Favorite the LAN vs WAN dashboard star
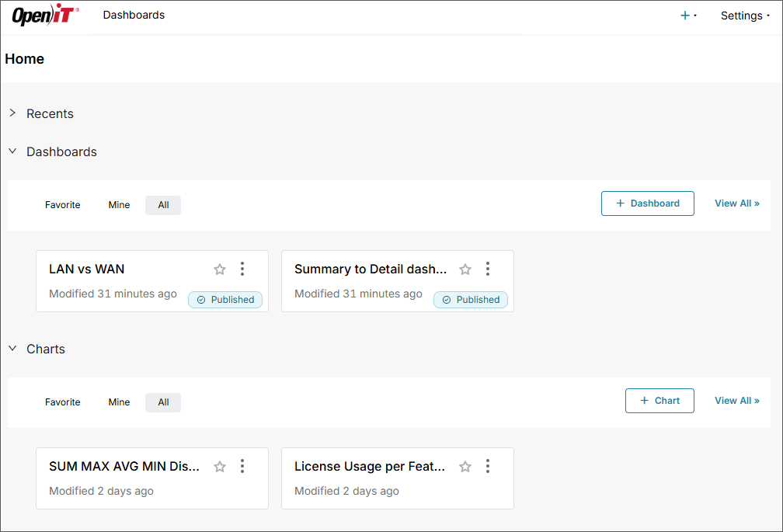 pyautogui.click(x=220, y=269)
